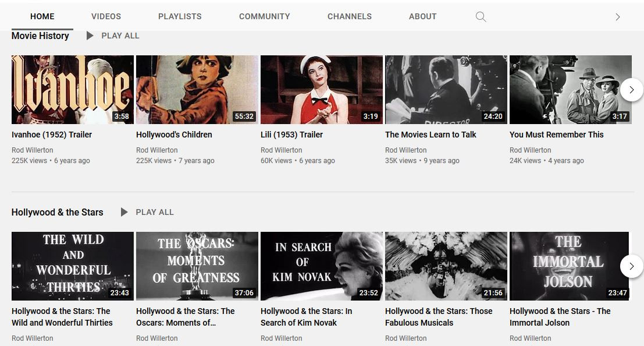Click play triangle beside Movie History

coord(90,36)
